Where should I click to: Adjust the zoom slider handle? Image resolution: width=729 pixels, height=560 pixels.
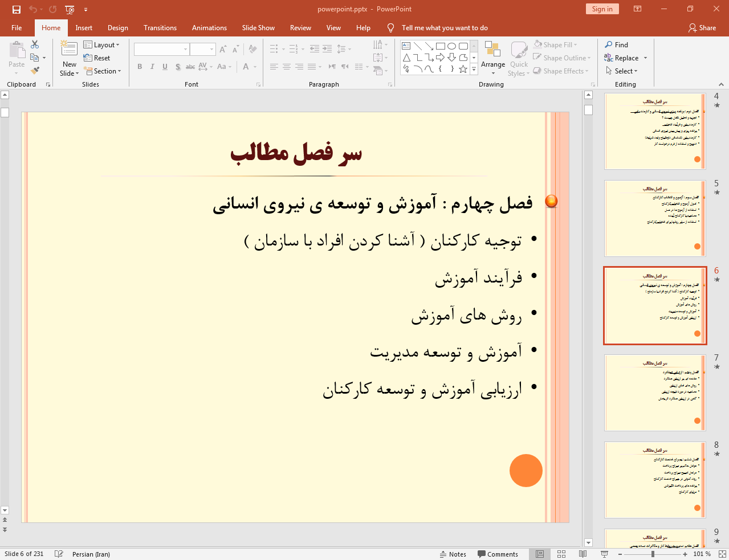(x=653, y=554)
